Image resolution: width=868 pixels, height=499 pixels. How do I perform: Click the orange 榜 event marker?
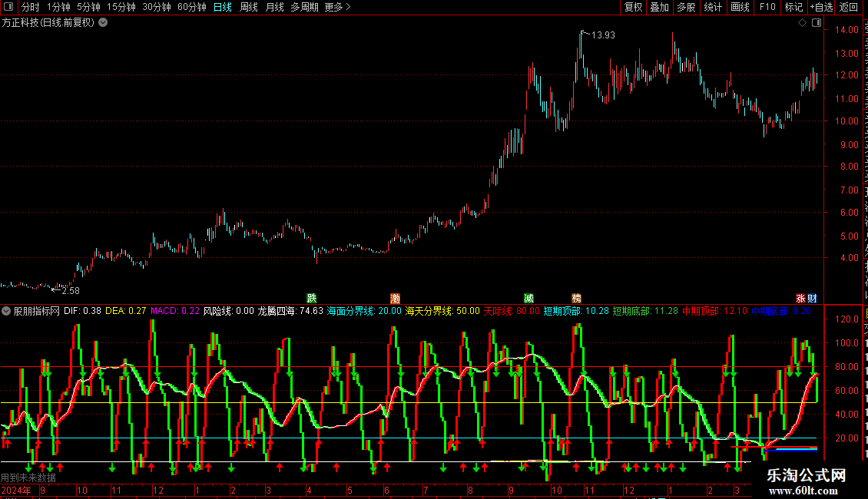pyautogui.click(x=577, y=298)
